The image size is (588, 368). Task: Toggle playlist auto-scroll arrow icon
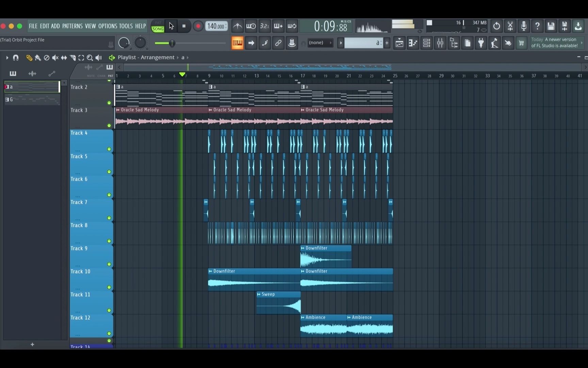[251, 43]
